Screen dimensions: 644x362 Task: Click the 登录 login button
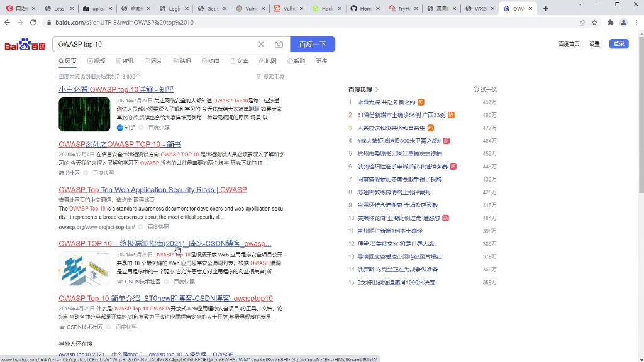click(619, 44)
